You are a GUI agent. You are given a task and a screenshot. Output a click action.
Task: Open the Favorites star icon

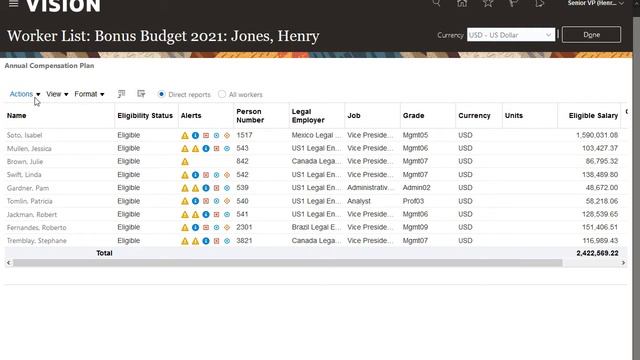coord(488,3)
